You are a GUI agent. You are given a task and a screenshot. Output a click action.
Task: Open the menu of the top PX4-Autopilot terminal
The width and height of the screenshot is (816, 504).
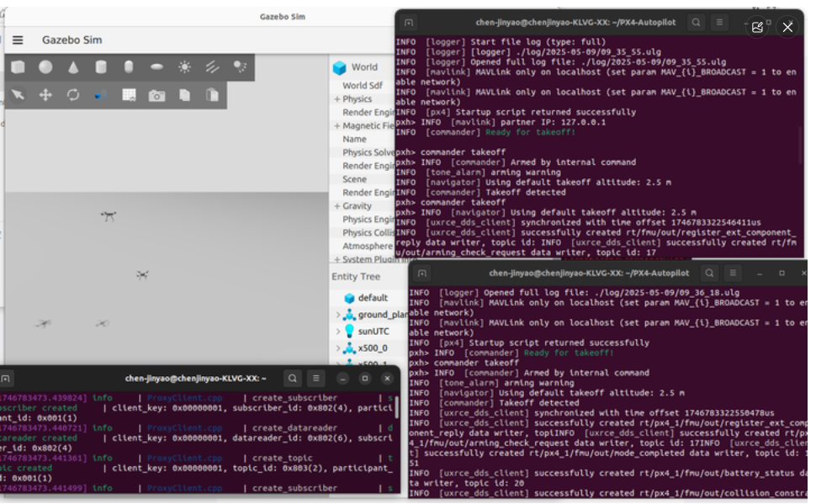pyautogui.click(x=719, y=23)
